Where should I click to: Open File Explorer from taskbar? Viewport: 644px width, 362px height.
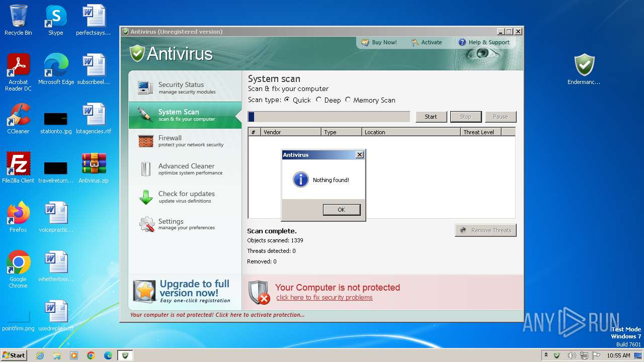[57, 355]
